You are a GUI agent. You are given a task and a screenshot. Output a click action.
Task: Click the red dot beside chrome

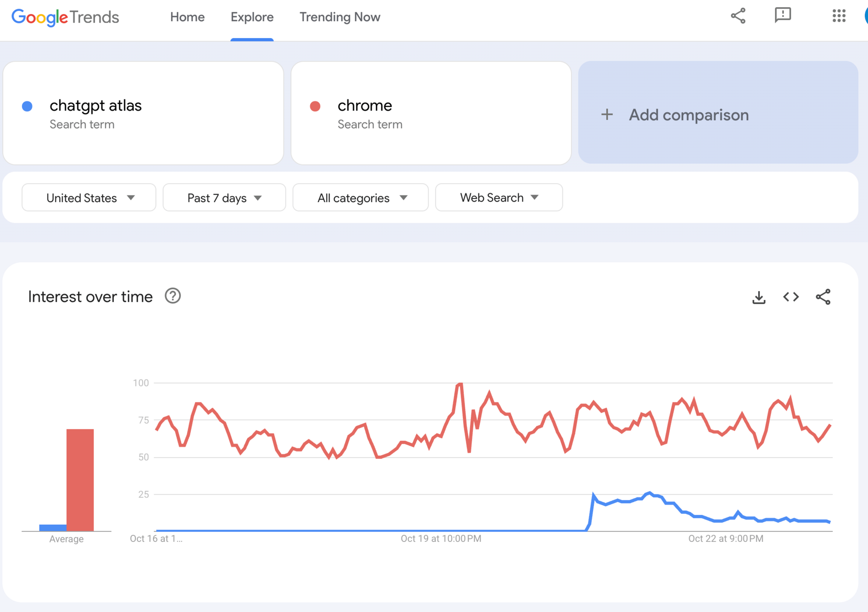pyautogui.click(x=315, y=106)
